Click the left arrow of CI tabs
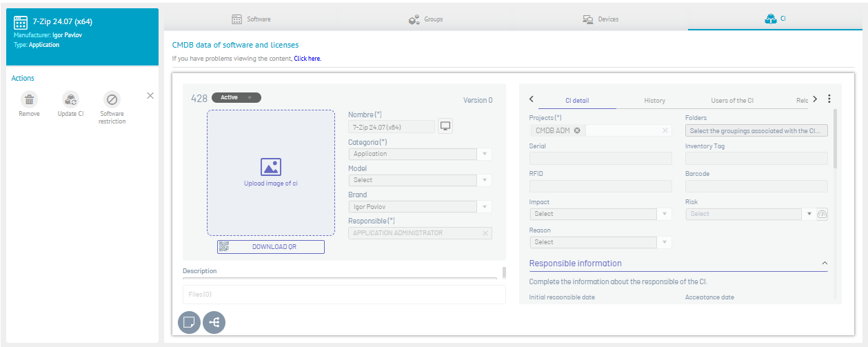Screen dimensions: 868x347 [531, 99]
